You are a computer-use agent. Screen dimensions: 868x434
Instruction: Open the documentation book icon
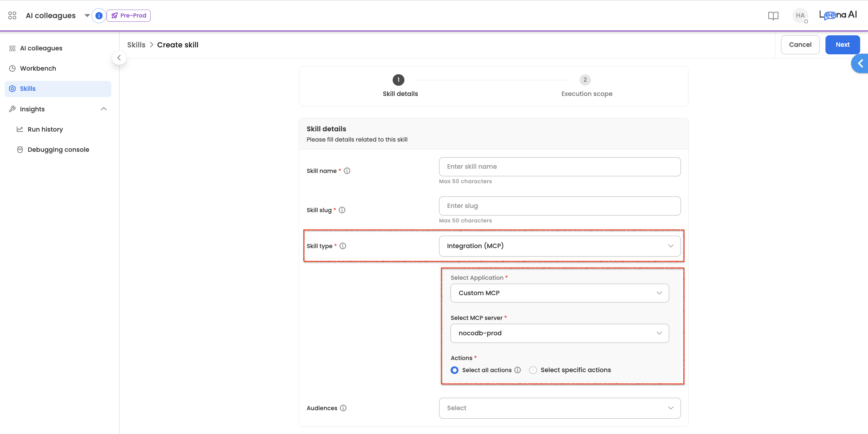click(x=773, y=15)
